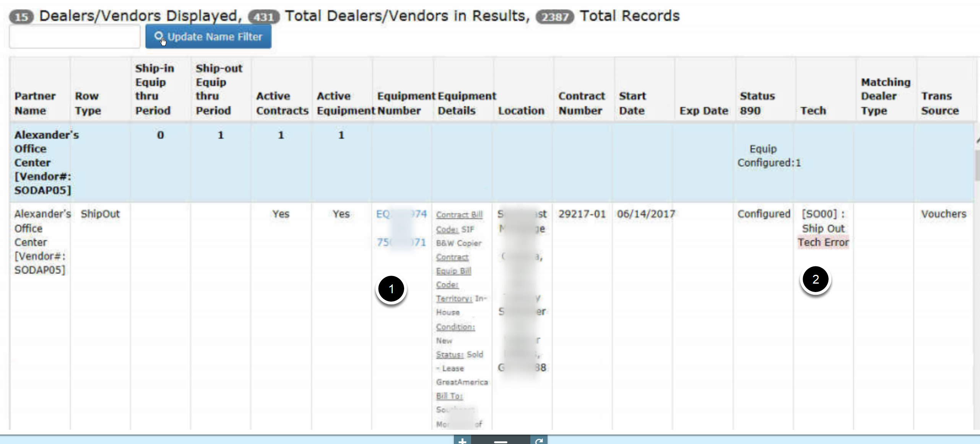Click the 431 total dealers badge
Viewport: 980px width, 444px height.
click(264, 17)
